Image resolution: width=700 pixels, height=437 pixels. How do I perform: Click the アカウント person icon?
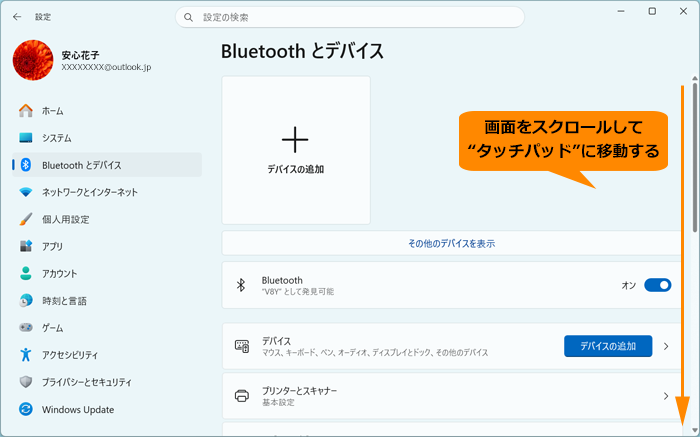pos(25,274)
